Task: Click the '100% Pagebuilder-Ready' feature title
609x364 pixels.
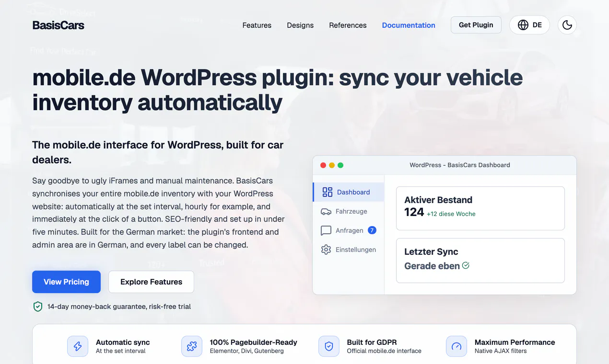Action: (x=253, y=342)
